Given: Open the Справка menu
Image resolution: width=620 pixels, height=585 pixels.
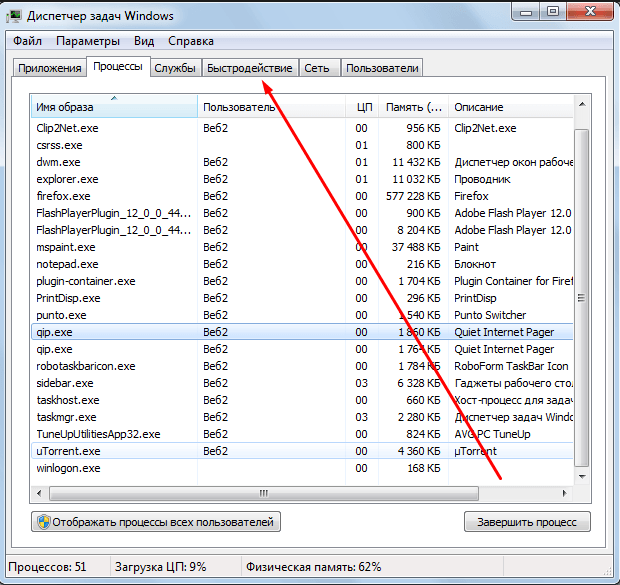Looking at the screenshot, I should pyautogui.click(x=191, y=41).
